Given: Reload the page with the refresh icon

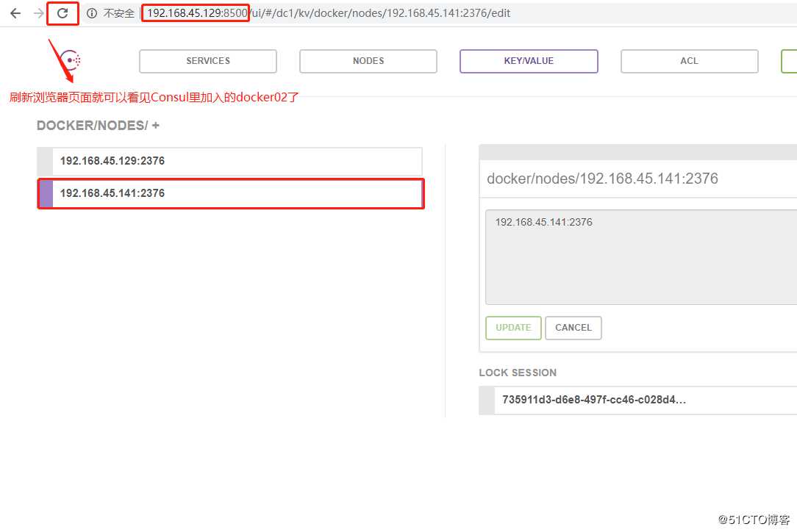Looking at the screenshot, I should 62,13.
